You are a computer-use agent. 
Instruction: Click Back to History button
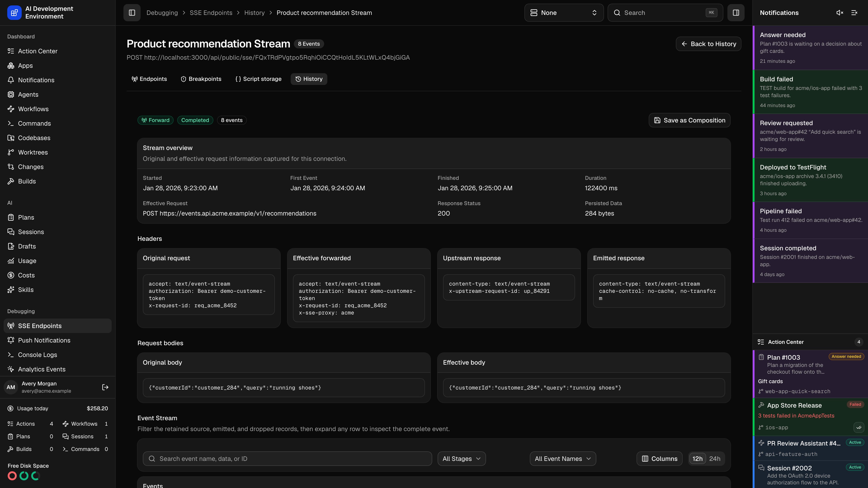click(x=708, y=44)
